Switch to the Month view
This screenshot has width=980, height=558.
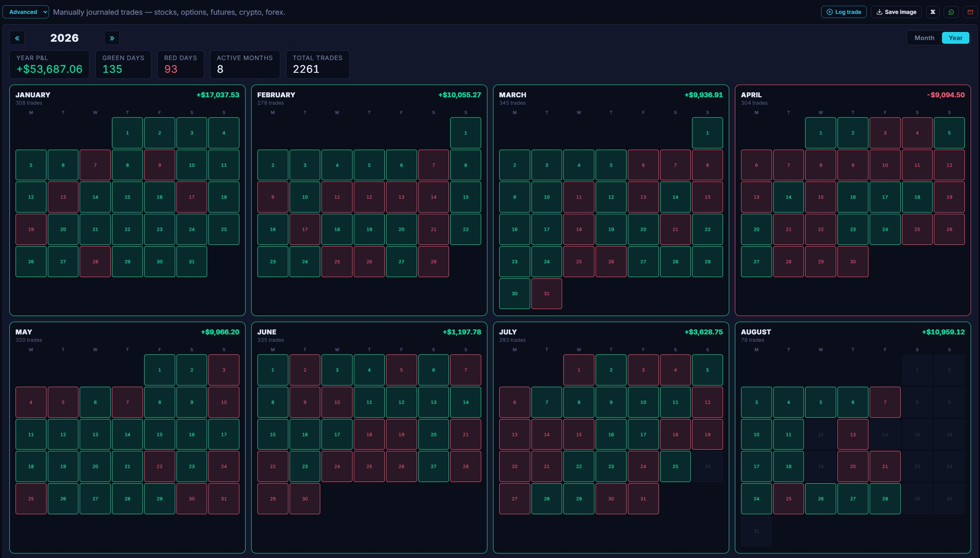coord(924,38)
